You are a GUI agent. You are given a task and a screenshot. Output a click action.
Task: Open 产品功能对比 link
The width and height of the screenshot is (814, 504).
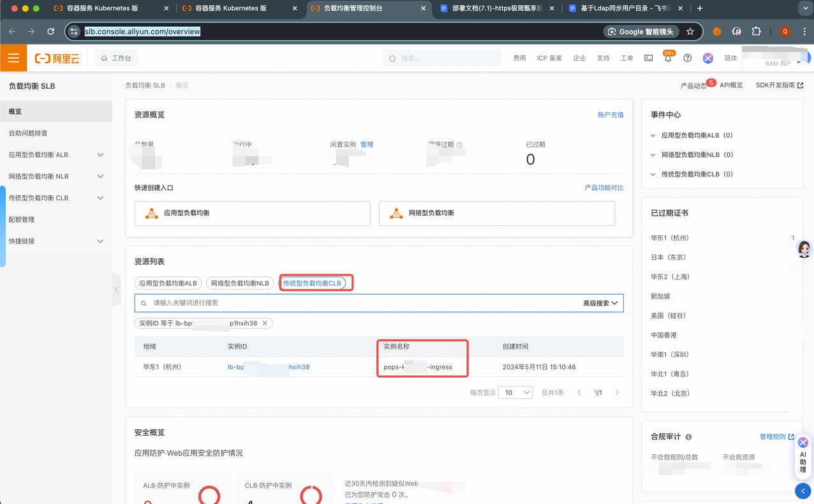604,188
